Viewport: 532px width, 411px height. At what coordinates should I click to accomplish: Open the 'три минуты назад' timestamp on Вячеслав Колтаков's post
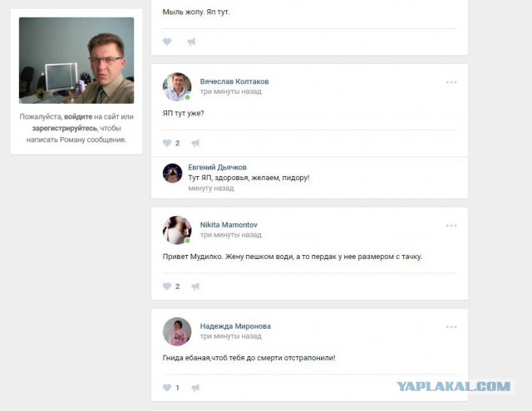coord(231,91)
